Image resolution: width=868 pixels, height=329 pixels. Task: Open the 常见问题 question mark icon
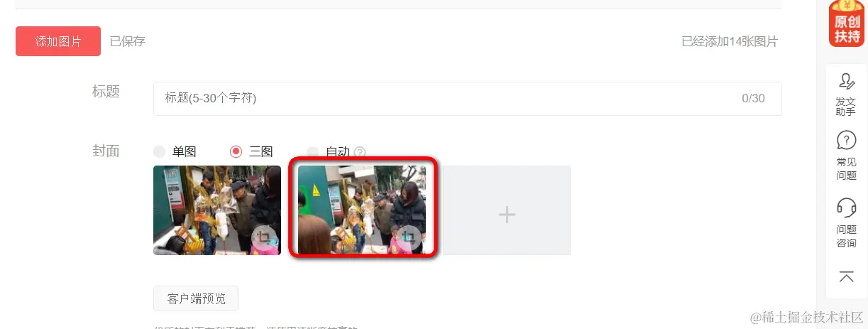(x=846, y=140)
